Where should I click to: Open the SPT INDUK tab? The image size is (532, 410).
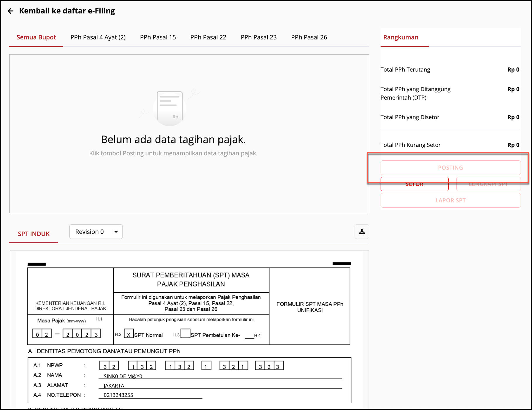click(34, 234)
